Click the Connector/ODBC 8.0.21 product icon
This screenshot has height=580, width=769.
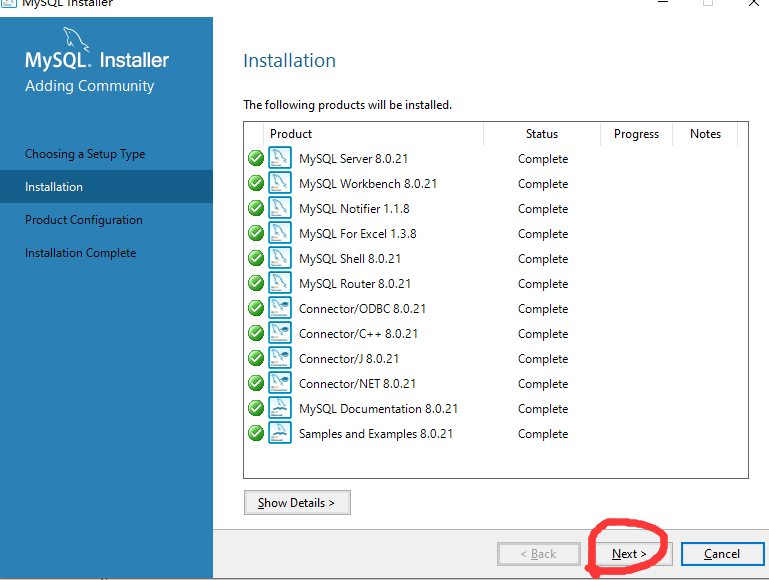click(x=280, y=308)
